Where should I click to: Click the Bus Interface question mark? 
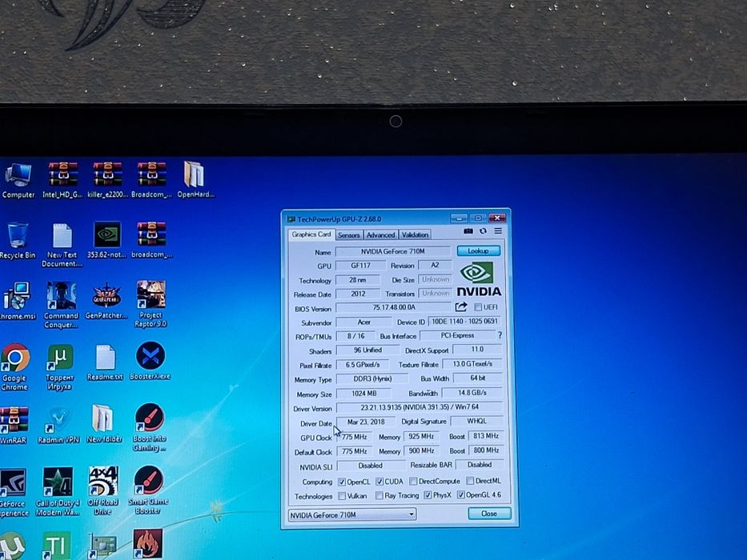[500, 335]
